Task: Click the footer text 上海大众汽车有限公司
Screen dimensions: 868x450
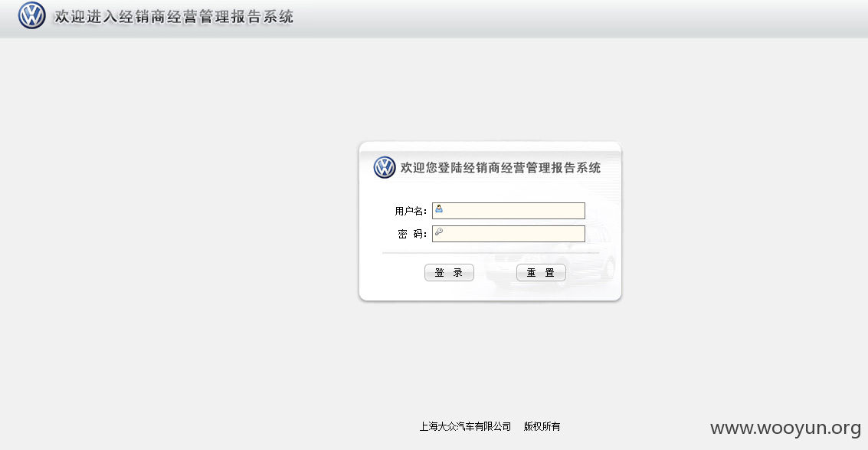Action: click(465, 426)
